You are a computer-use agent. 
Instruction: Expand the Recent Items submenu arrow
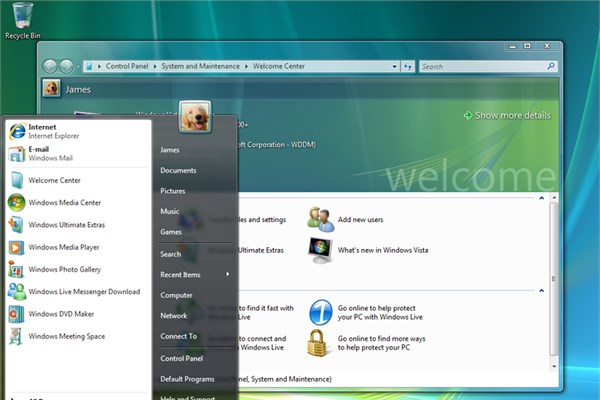point(228,274)
